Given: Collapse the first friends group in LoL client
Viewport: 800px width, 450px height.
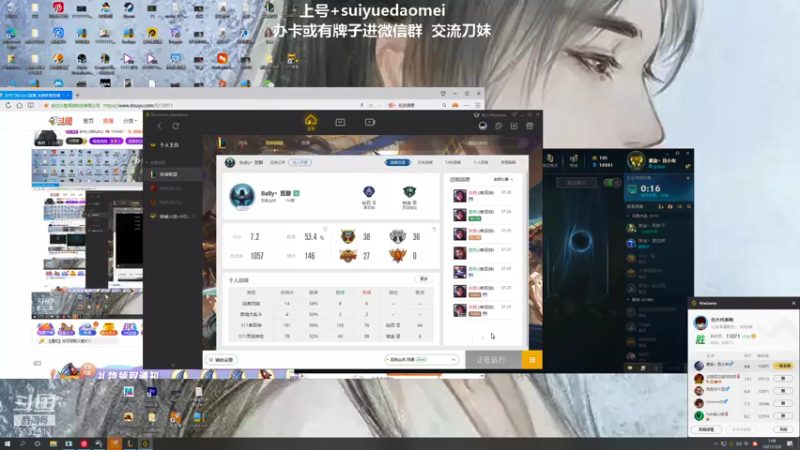Looking at the screenshot, I should click(629, 216).
